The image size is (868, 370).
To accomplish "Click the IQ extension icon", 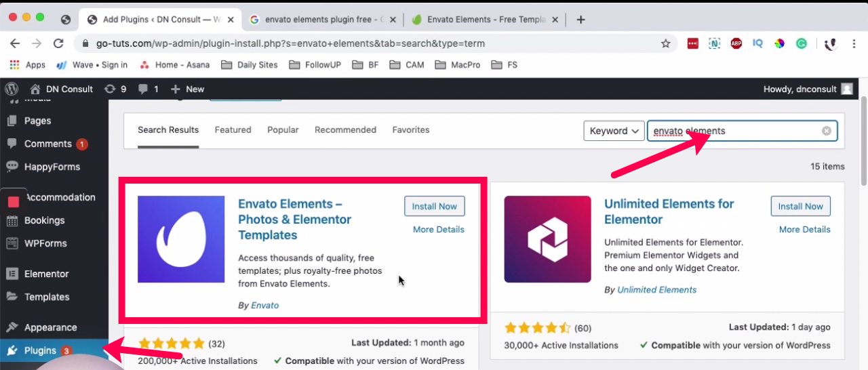I will click(x=758, y=43).
